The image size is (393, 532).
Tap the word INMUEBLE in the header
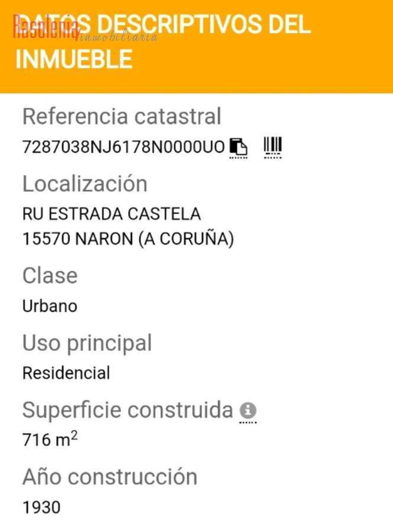click(74, 59)
